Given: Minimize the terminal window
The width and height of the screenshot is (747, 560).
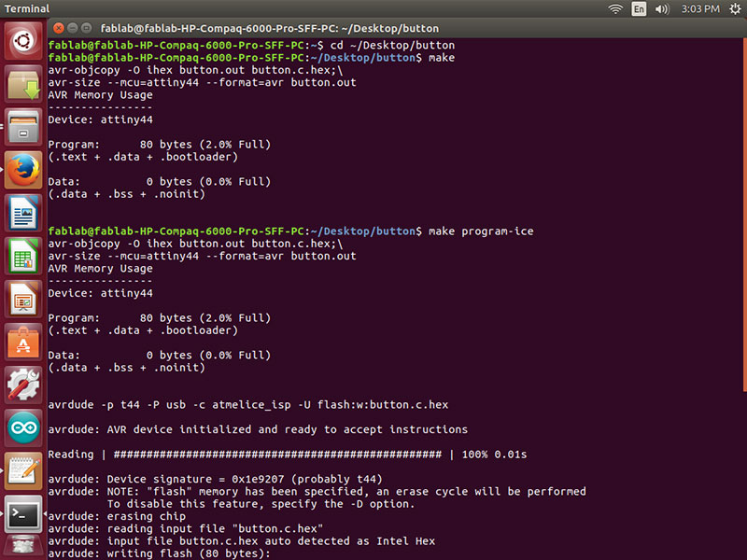Looking at the screenshot, I should [73, 28].
